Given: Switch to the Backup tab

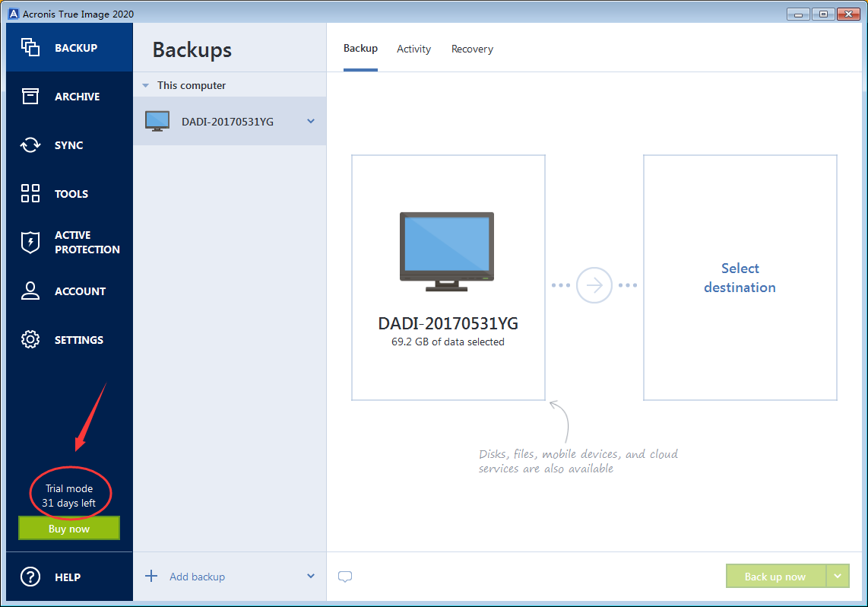Looking at the screenshot, I should pyautogui.click(x=360, y=49).
